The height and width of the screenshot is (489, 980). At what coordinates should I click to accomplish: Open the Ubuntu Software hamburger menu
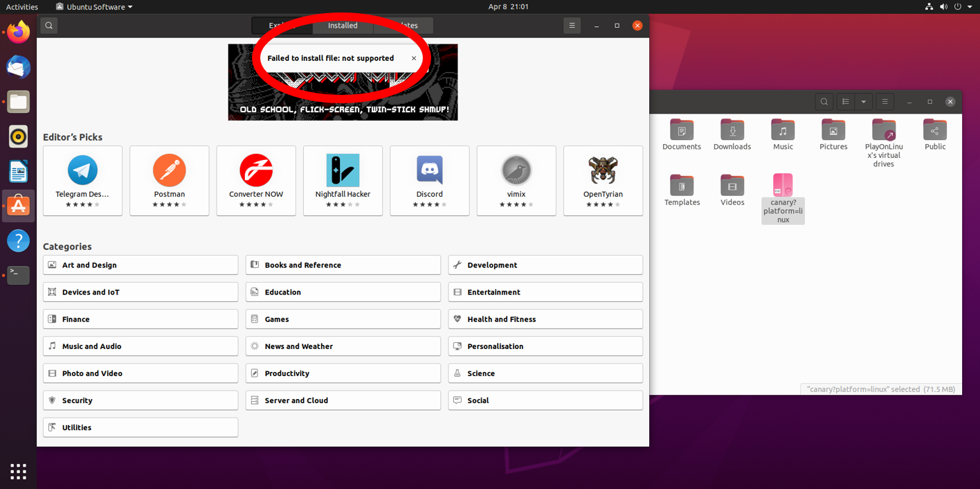[x=572, y=26]
